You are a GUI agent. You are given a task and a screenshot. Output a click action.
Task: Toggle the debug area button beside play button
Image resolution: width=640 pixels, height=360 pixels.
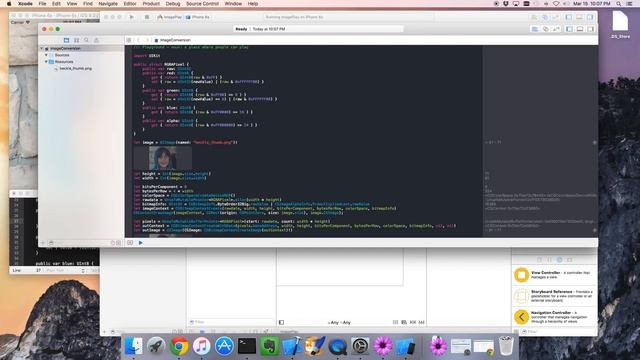[130, 243]
